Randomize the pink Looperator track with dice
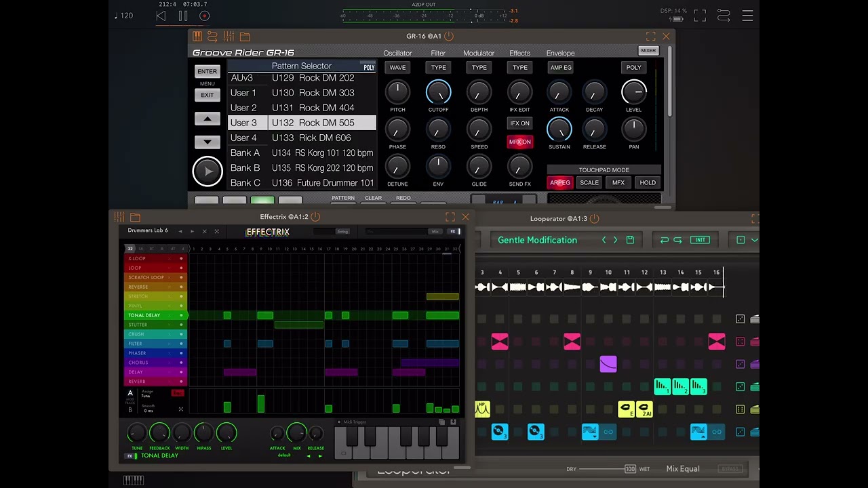The height and width of the screenshot is (488, 868). coord(741,342)
